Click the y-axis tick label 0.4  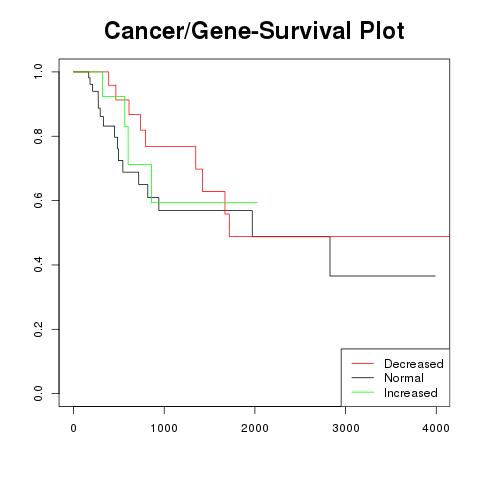point(38,265)
